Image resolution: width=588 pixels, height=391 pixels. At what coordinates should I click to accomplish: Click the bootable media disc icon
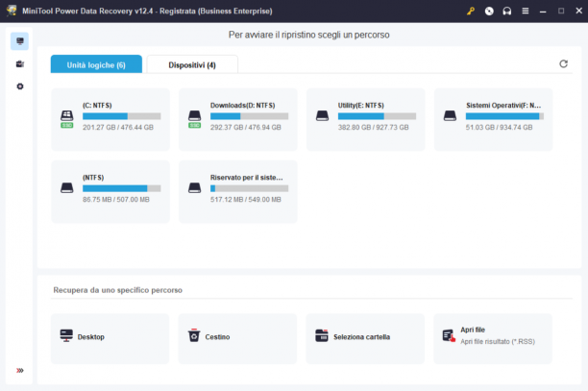click(489, 11)
